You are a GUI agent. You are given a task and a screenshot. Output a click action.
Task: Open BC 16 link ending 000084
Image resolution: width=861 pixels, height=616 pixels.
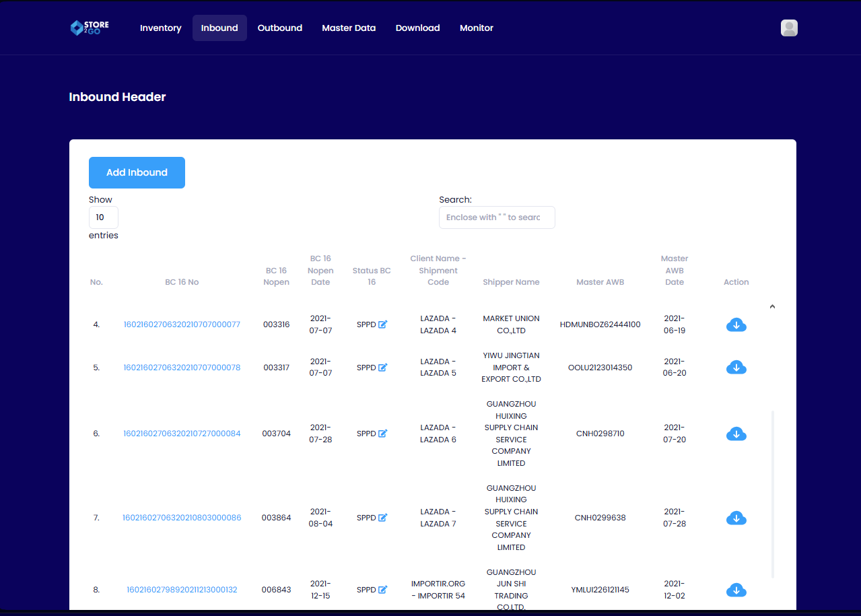(182, 434)
